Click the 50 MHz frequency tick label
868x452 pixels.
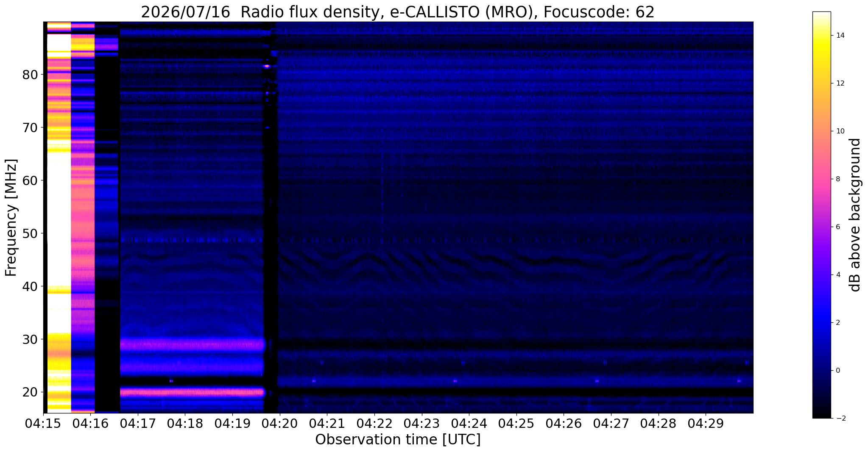tap(30, 233)
